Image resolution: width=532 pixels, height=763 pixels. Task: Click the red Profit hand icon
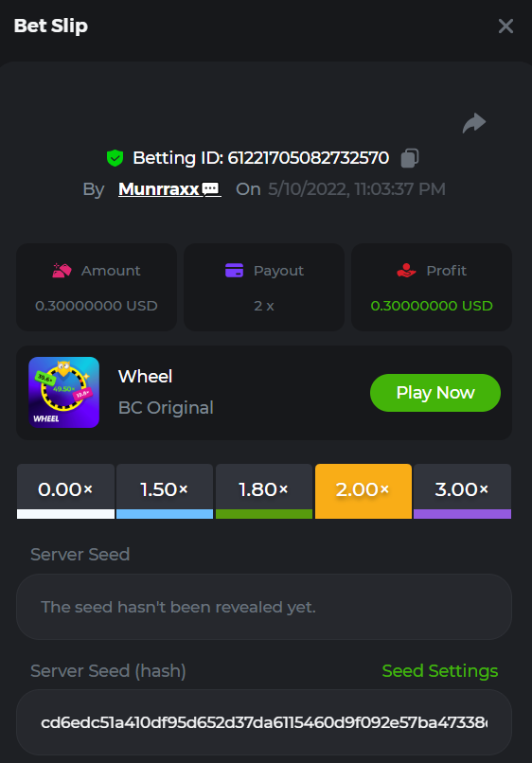coord(406,270)
